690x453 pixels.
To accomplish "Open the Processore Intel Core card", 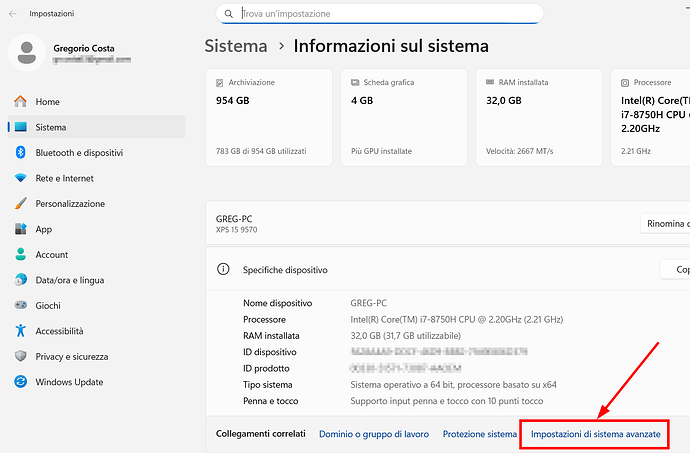I will tap(650, 118).
